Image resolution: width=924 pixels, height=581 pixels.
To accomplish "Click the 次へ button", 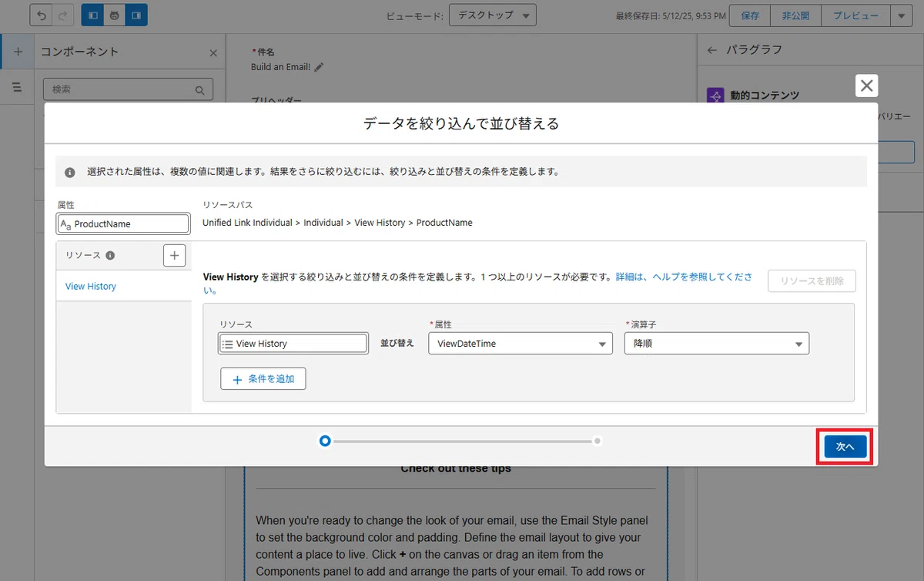I will [x=845, y=447].
